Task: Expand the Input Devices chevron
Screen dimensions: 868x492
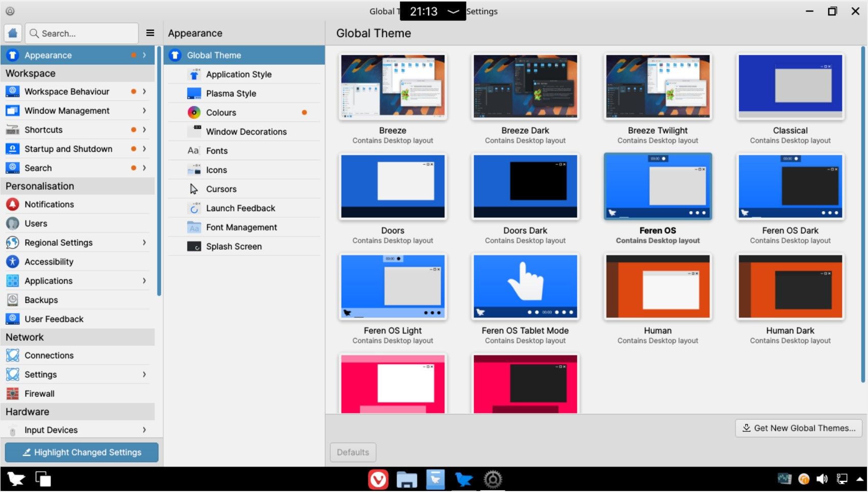Action: click(x=144, y=430)
